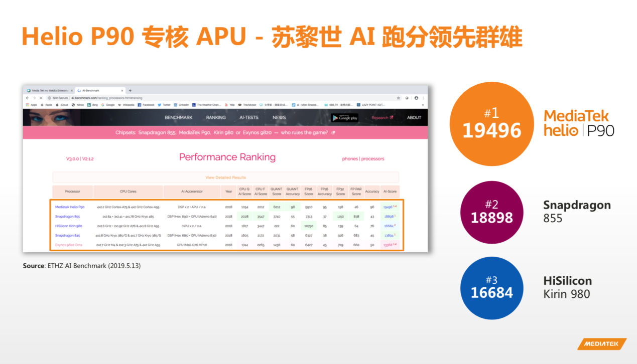Open a new tab with plus icon
This screenshot has height=364, width=637.
[130, 91]
